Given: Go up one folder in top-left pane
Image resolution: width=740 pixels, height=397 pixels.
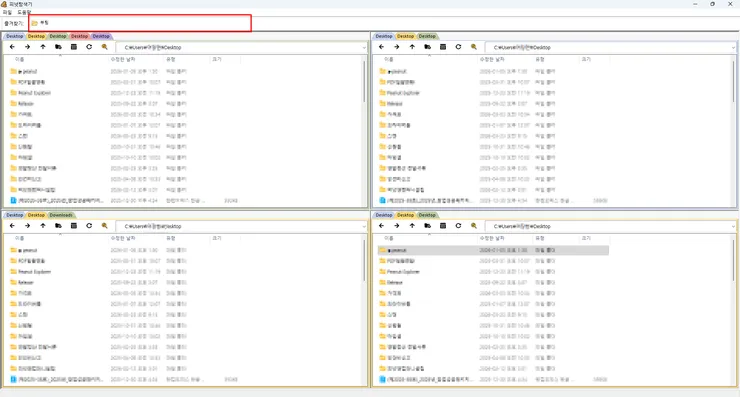Looking at the screenshot, I should point(43,47).
